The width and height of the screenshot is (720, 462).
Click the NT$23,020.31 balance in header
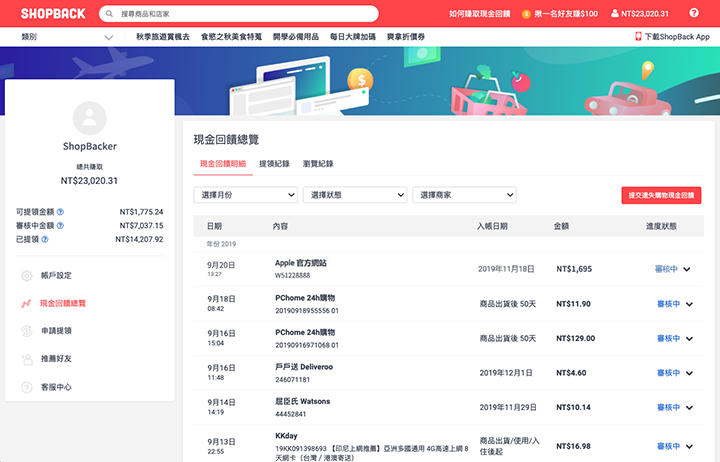click(x=645, y=14)
